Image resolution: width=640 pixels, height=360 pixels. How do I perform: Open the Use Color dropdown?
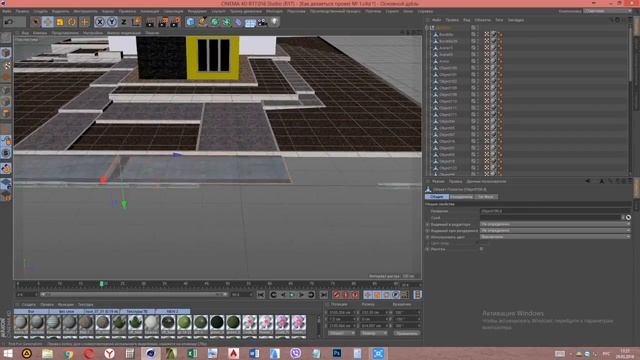click(x=555, y=237)
